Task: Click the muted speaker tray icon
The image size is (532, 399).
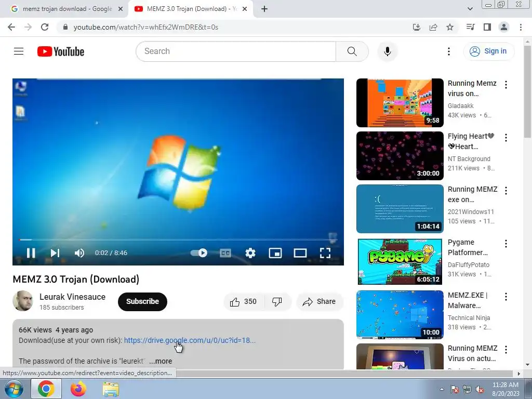Action: click(480, 389)
